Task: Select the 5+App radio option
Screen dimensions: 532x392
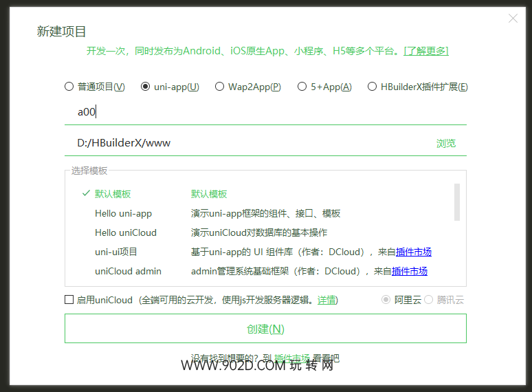Action: click(302, 87)
